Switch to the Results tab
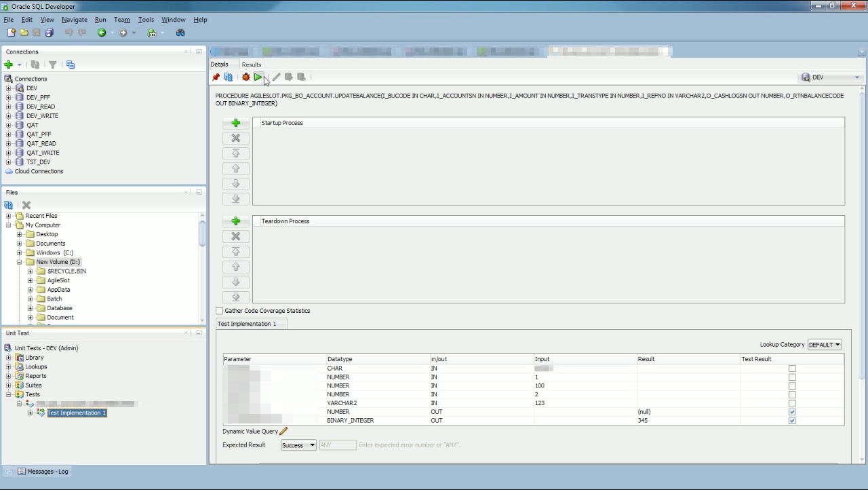Image resolution: width=868 pixels, height=490 pixels. [252, 64]
